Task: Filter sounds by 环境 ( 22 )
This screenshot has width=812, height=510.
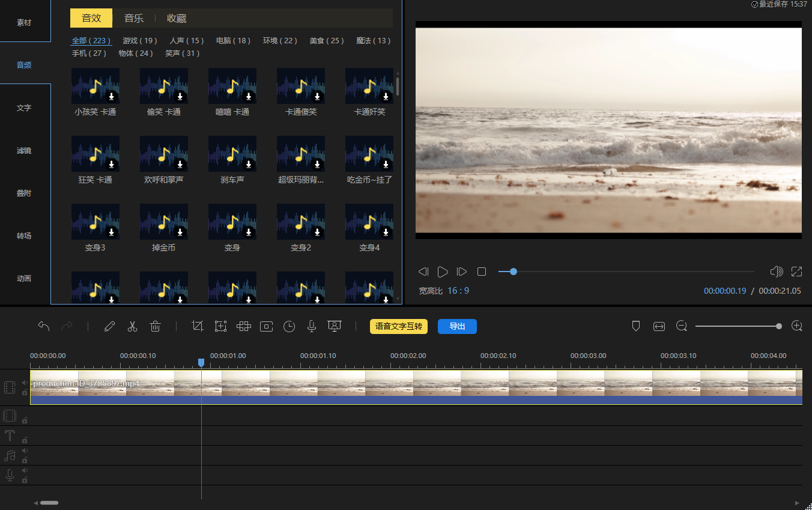Action: (280, 41)
